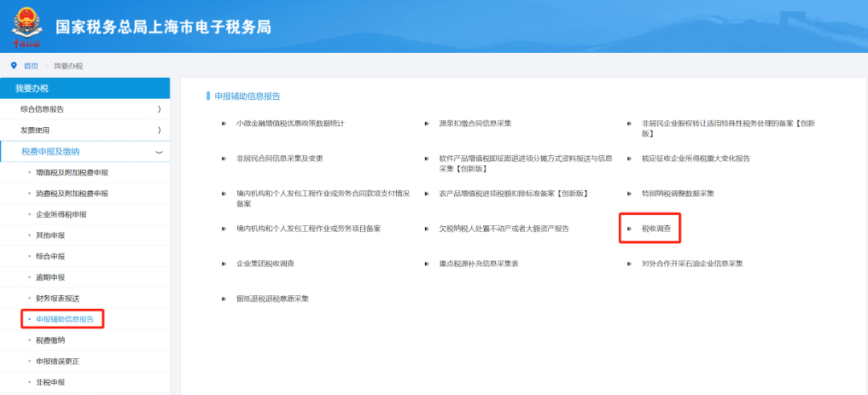Screen dimensions: 868x395
Task: Open 核定征收企业所得税重大变化报告
Action: pos(696,158)
